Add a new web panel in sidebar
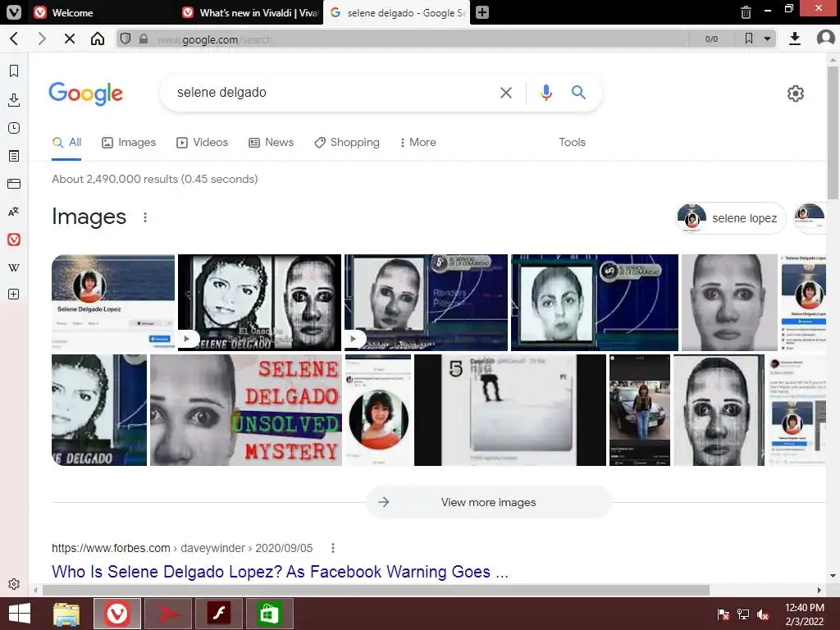840x630 pixels. coord(14,294)
